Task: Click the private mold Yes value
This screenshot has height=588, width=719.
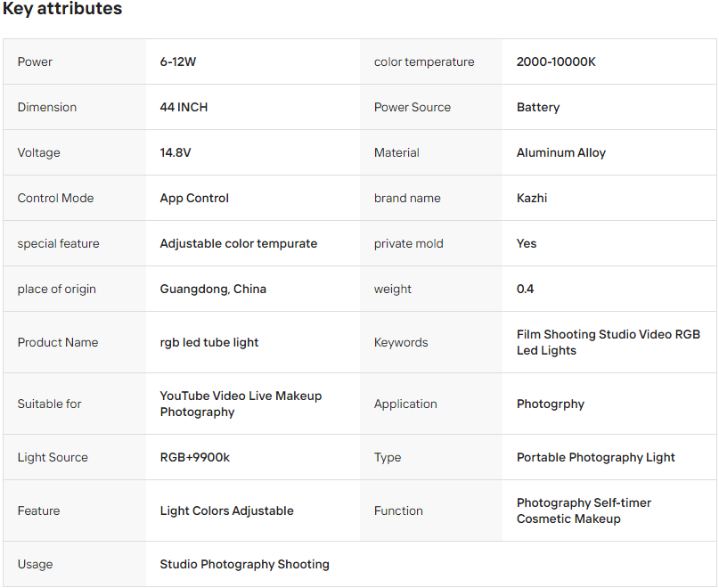Action: [527, 243]
